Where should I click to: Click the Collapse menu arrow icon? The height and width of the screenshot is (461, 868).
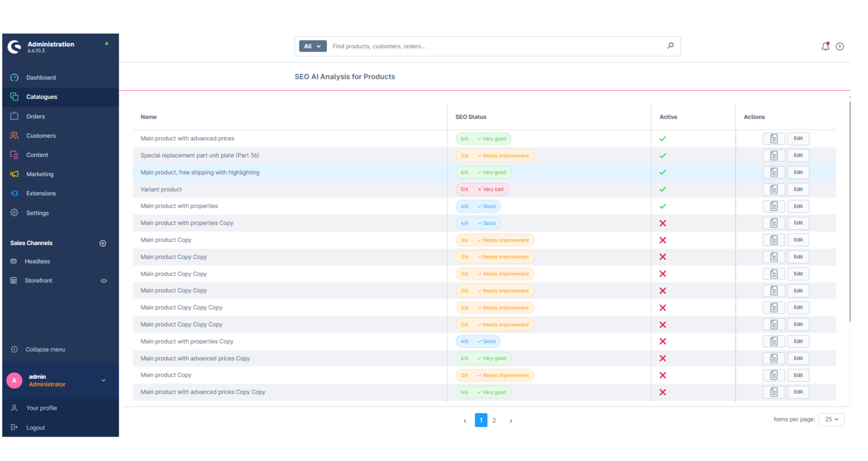click(x=14, y=349)
